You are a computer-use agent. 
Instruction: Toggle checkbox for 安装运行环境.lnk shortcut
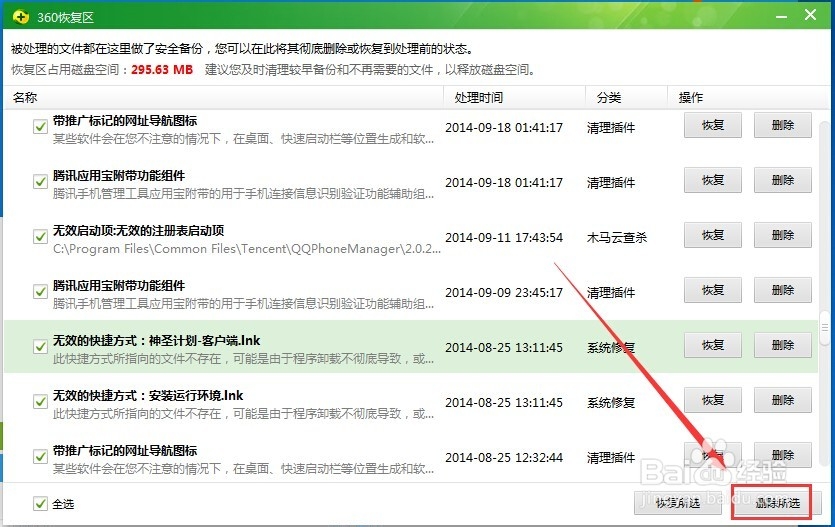point(40,401)
